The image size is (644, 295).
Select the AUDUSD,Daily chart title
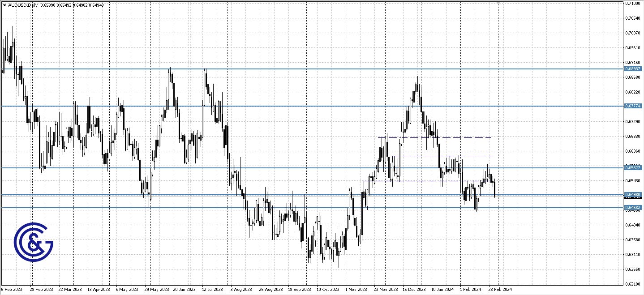pos(23,4)
